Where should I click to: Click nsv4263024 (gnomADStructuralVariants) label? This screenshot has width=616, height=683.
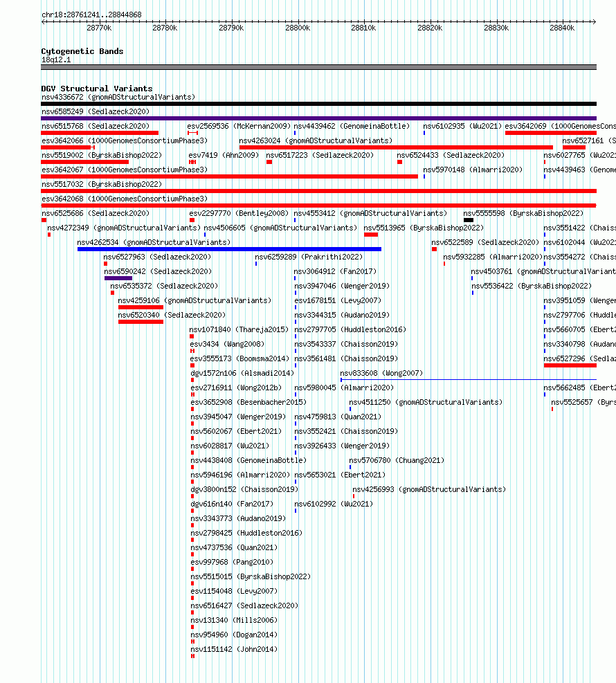coord(316,140)
